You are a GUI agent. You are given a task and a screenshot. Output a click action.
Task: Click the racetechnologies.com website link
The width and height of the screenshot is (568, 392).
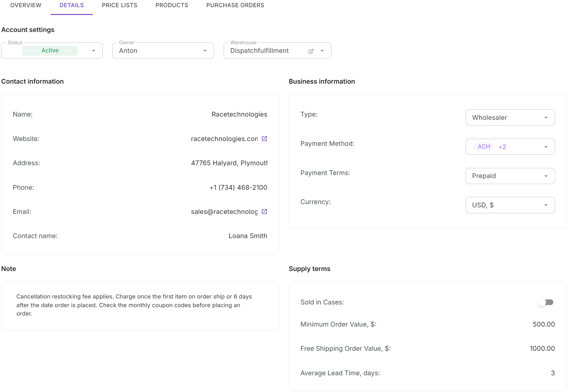(x=224, y=139)
